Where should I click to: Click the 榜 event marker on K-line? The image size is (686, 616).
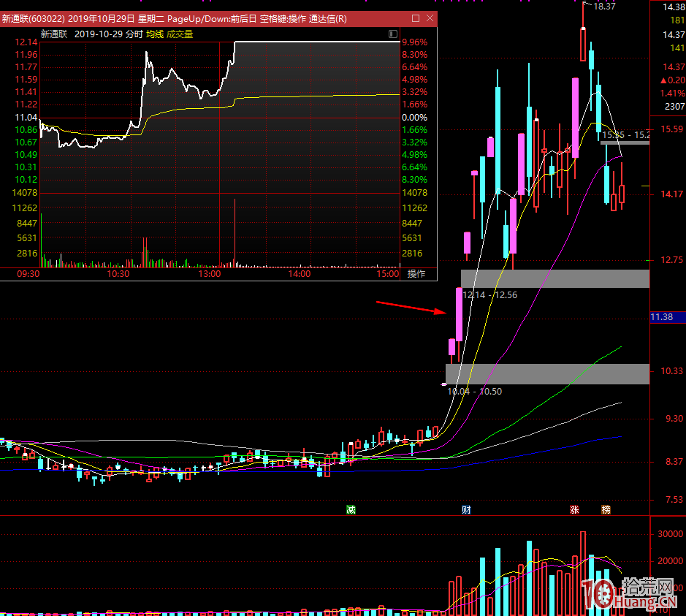pyautogui.click(x=606, y=510)
